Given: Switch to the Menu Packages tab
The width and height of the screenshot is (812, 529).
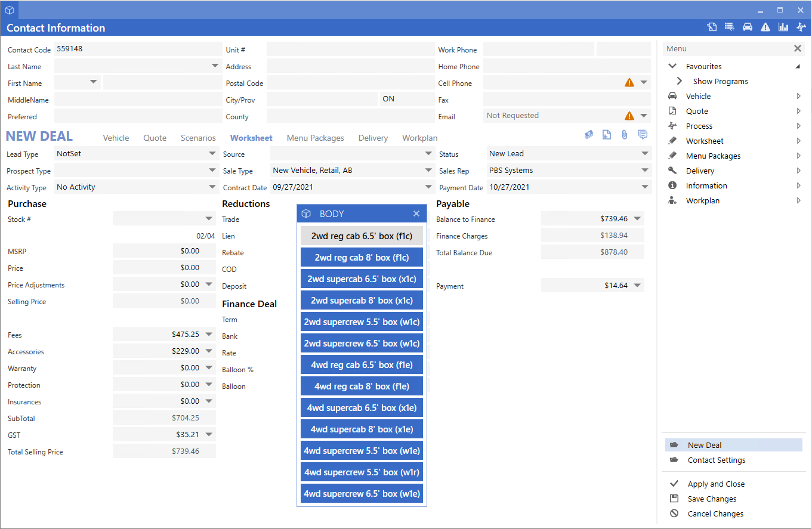Looking at the screenshot, I should coord(316,138).
